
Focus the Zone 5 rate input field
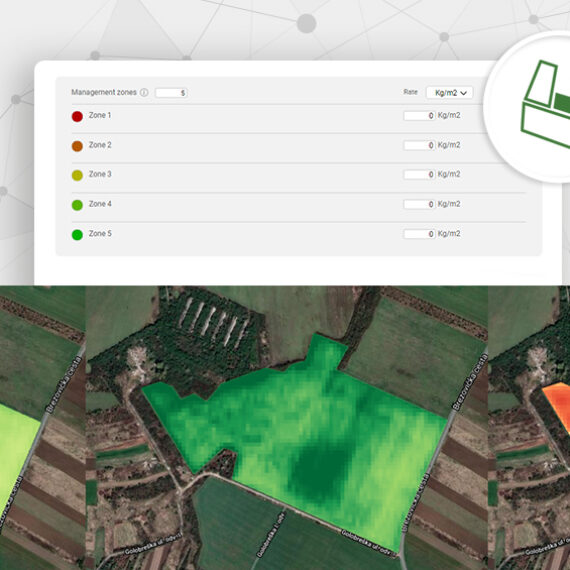419,234
